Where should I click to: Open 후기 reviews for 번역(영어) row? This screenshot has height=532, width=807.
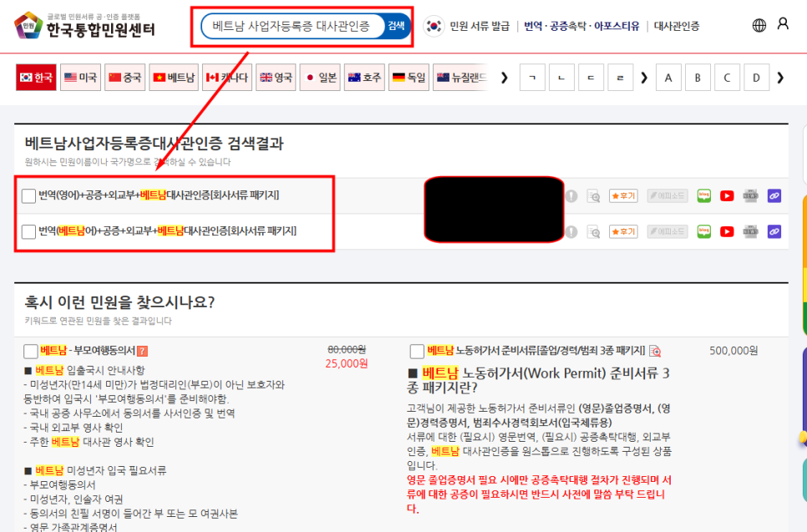623,196
